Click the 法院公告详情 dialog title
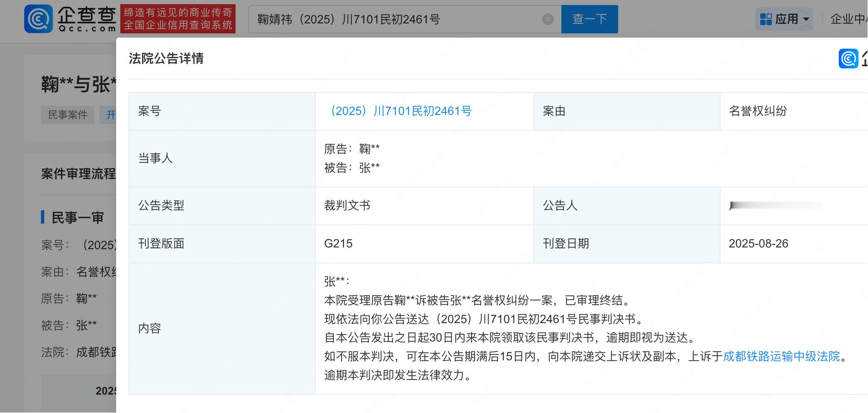 point(166,59)
